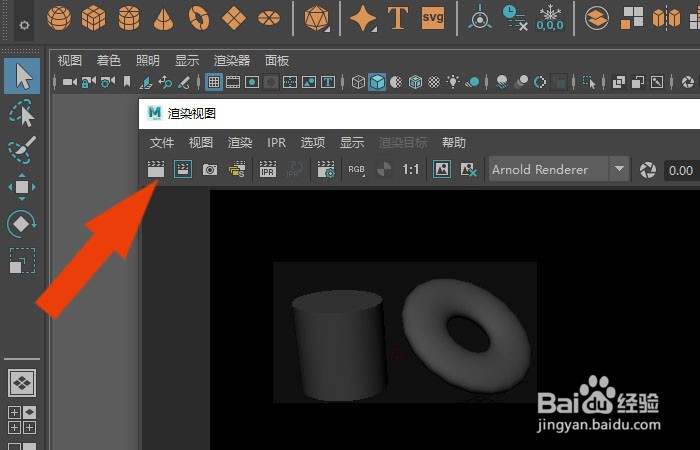Open the viewport 面板 menu
This screenshot has height=450, width=700.
pyautogui.click(x=277, y=60)
